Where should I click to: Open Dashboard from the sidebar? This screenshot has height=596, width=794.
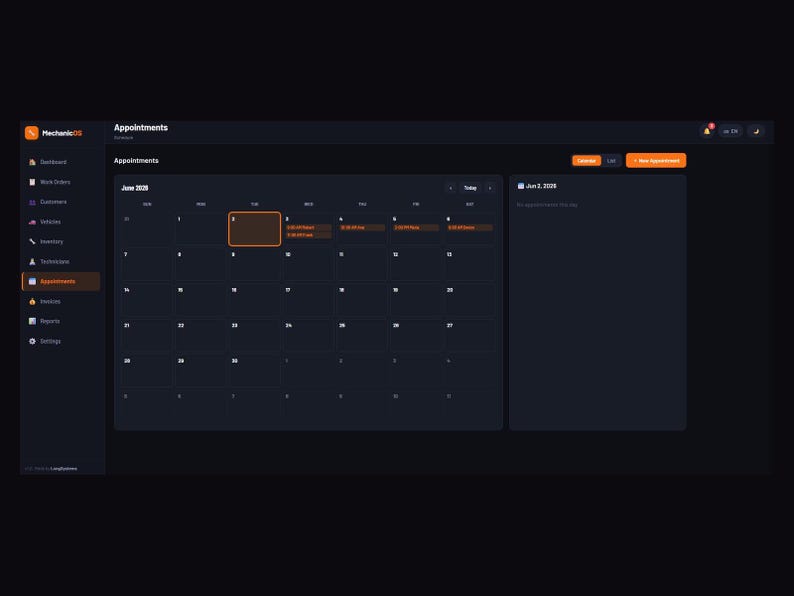(x=61, y=162)
